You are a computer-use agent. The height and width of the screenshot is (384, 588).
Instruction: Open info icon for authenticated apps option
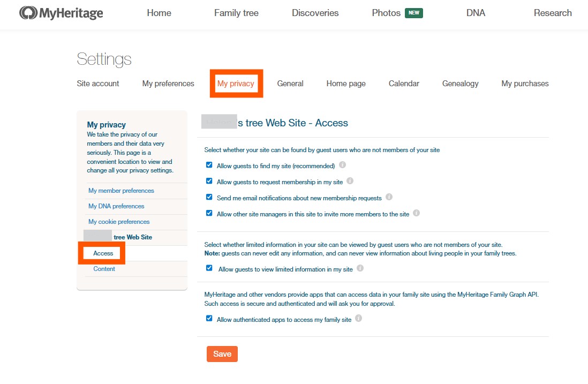coord(359,318)
